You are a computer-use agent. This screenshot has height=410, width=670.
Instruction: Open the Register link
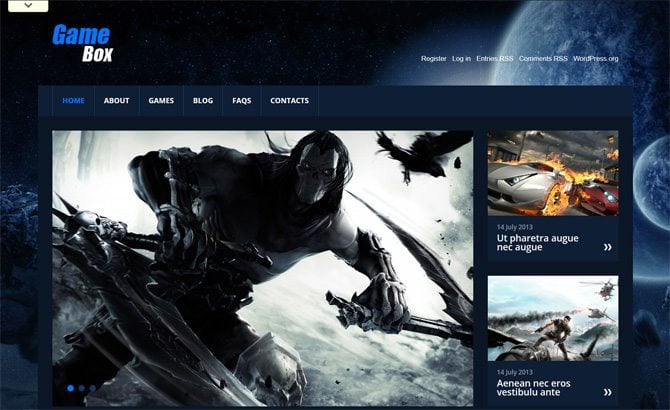click(x=434, y=59)
